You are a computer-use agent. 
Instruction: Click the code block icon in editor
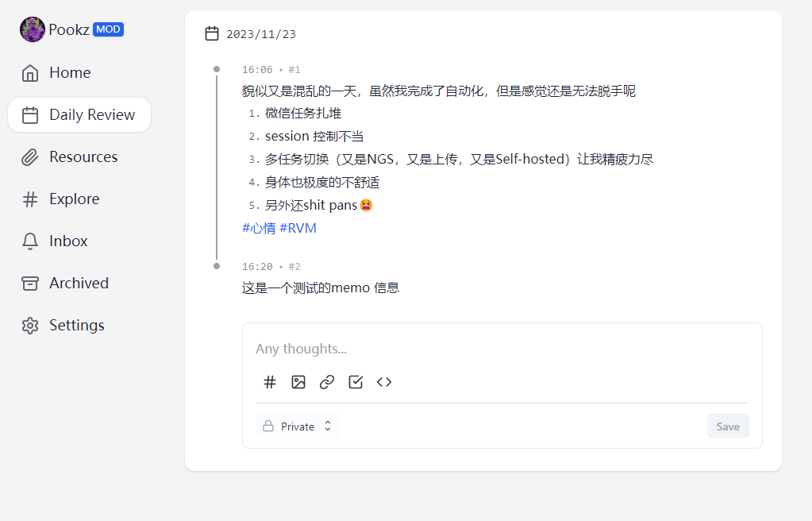[x=384, y=382]
